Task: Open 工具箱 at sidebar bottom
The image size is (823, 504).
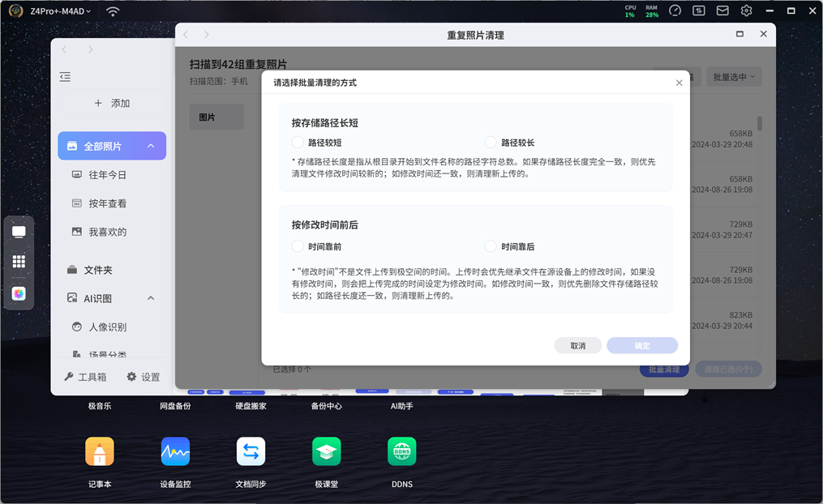Action: (x=86, y=377)
